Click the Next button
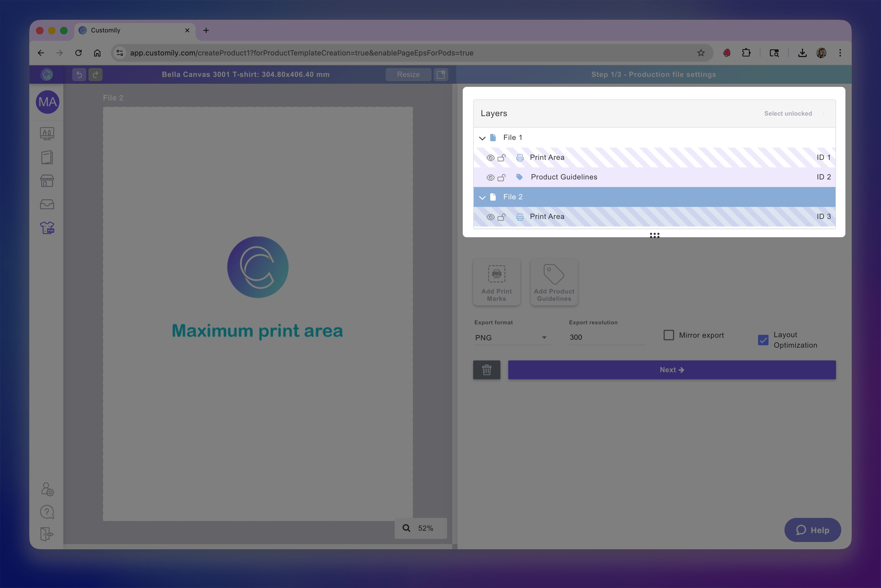Viewport: 881px width, 588px height. tap(671, 370)
